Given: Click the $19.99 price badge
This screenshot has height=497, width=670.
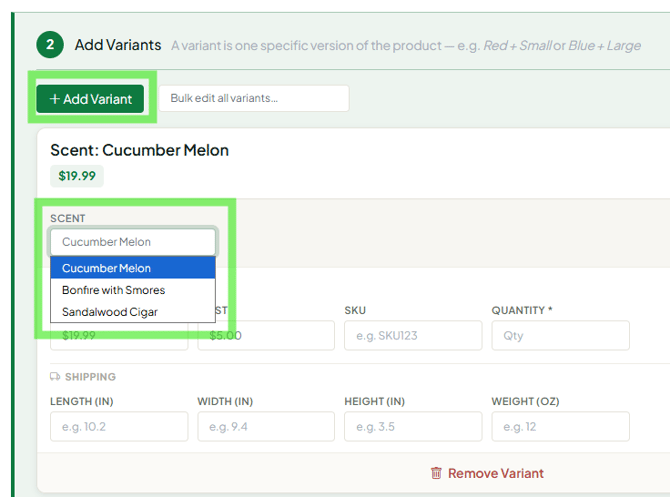Looking at the screenshot, I should pos(77,176).
